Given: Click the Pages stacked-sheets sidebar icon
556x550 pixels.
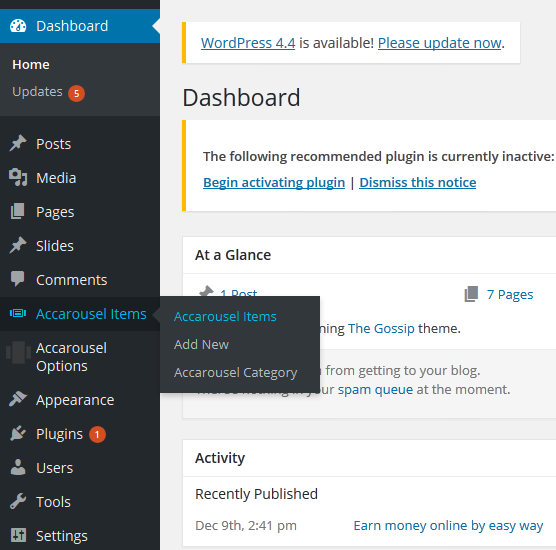Looking at the screenshot, I should (x=18, y=211).
